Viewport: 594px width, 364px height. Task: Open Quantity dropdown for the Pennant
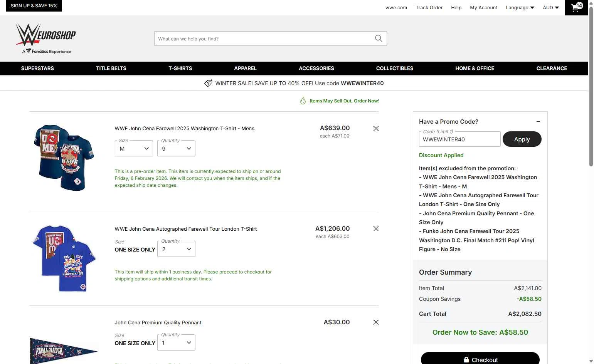176,342
